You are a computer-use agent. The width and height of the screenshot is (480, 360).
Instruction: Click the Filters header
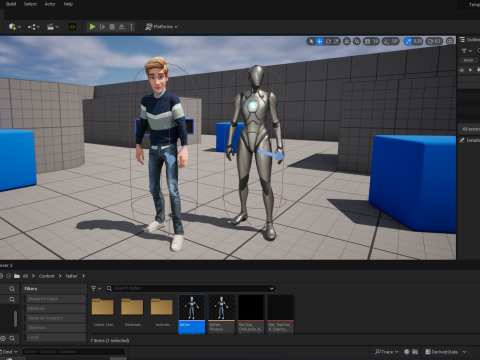pos(30,289)
